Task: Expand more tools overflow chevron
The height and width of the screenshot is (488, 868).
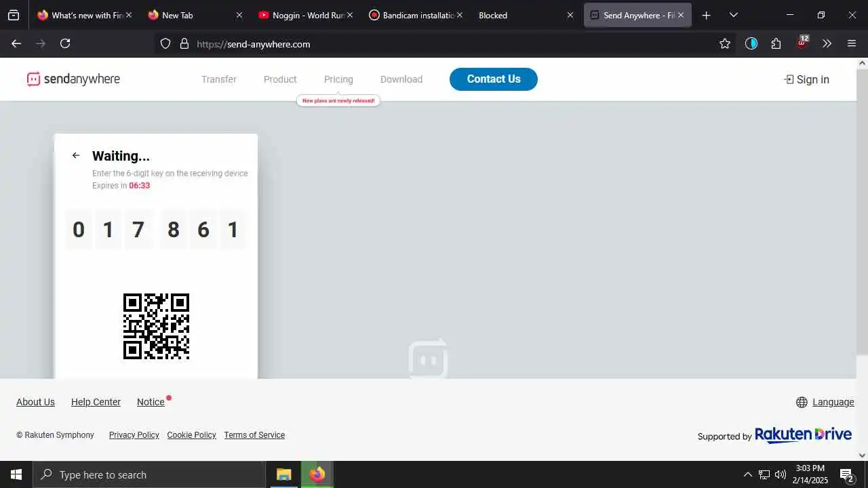Action: tap(827, 43)
